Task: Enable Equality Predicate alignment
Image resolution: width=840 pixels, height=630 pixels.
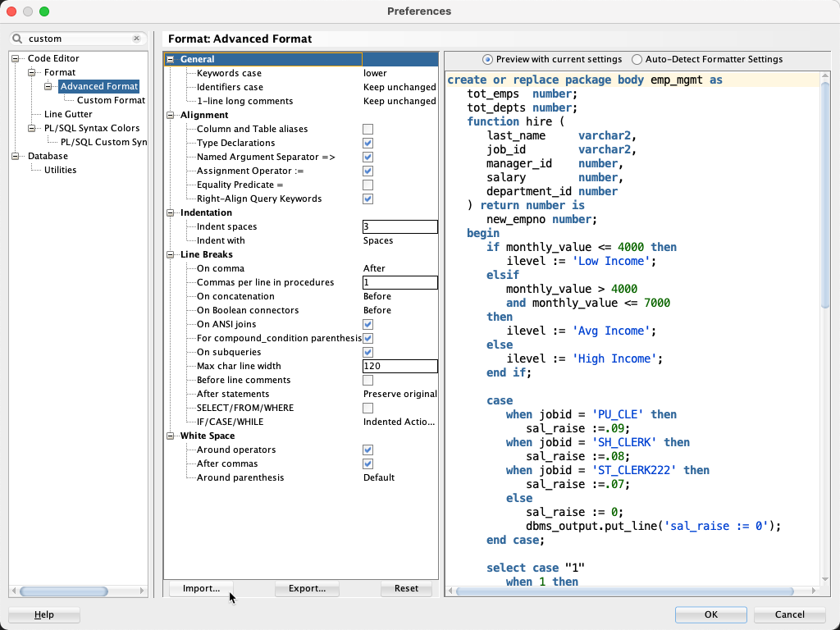Action: (367, 185)
